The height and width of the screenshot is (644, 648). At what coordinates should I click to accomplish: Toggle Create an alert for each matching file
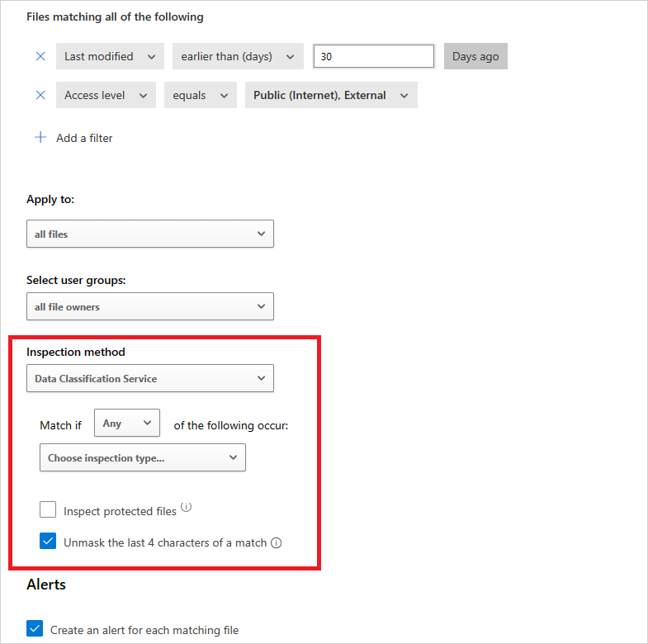[35, 629]
